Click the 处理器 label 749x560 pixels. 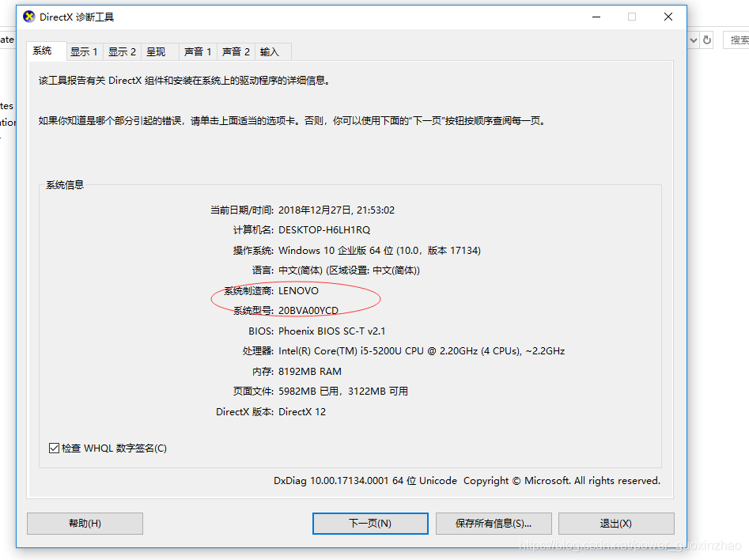(x=258, y=351)
